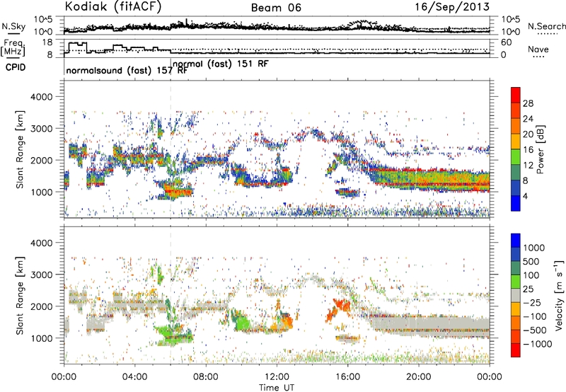Screen dimensions: 566x392
Task: Click the '60' tick on Nave axis
Action: coord(506,42)
